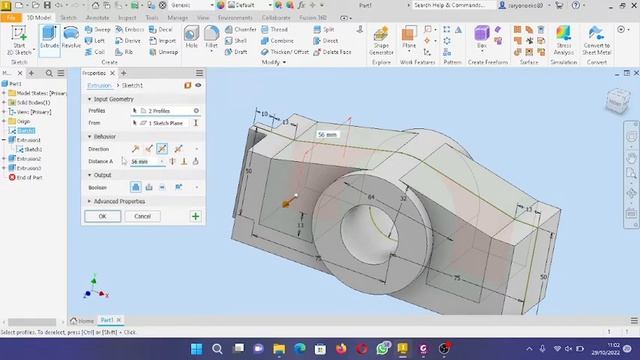The width and height of the screenshot is (640, 360).
Task: Click the Combine tool
Action: (278, 41)
